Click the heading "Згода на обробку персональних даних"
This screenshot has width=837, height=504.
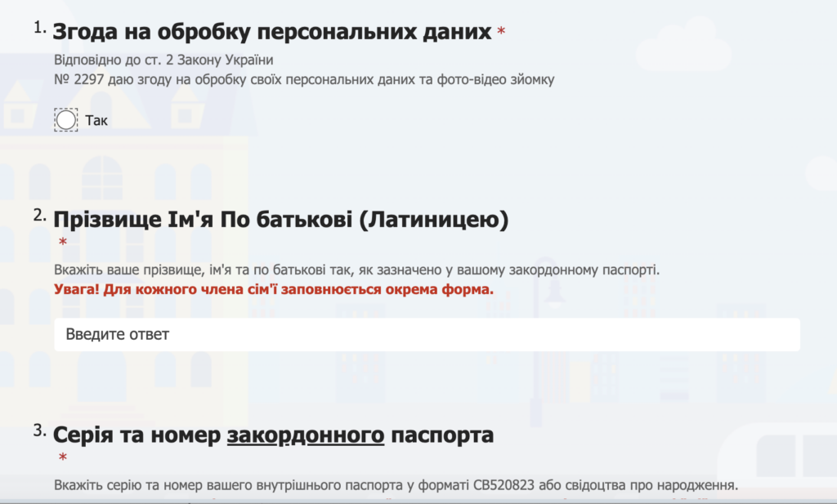coord(272,33)
